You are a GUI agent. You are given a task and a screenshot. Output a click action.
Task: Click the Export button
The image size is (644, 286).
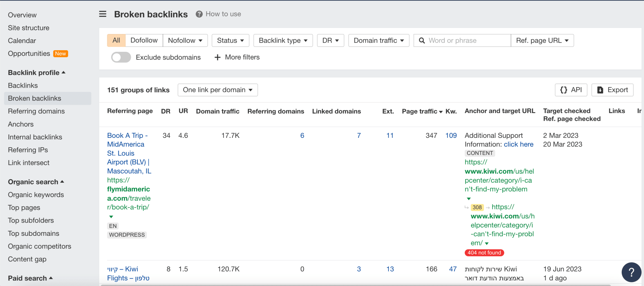tap(612, 90)
